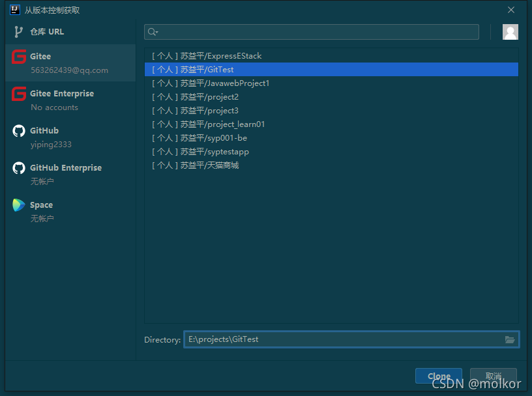Select GitHub Enterprise in sidebar

click(x=70, y=175)
